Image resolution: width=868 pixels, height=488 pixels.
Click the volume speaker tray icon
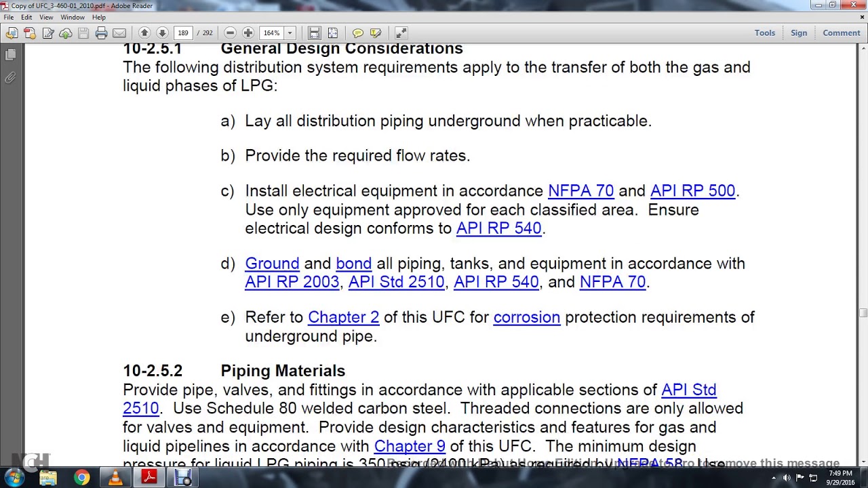tap(787, 478)
